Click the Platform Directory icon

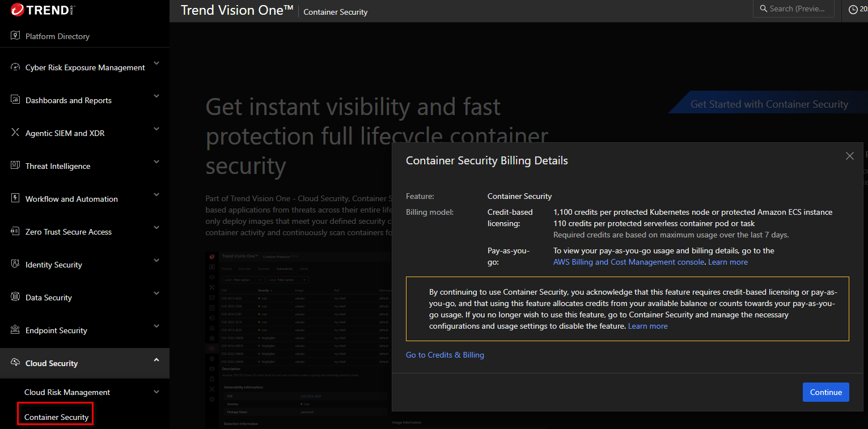[15, 36]
